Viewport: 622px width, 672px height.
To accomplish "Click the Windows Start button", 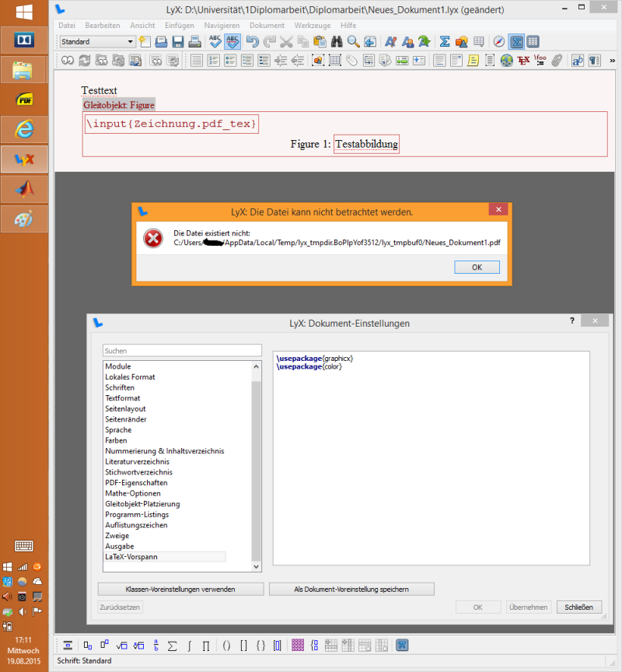I will (x=24, y=12).
